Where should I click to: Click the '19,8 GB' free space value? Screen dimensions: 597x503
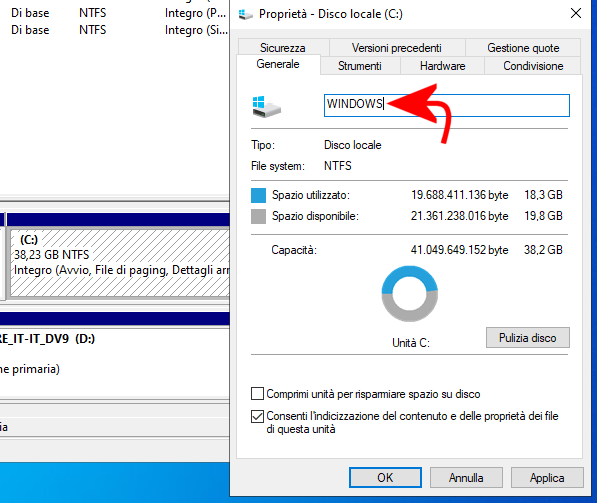click(543, 216)
